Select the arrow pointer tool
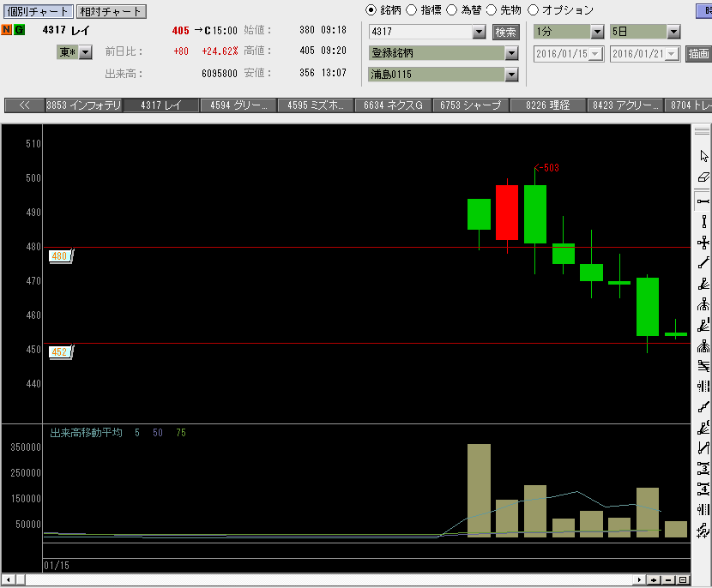 (703, 156)
